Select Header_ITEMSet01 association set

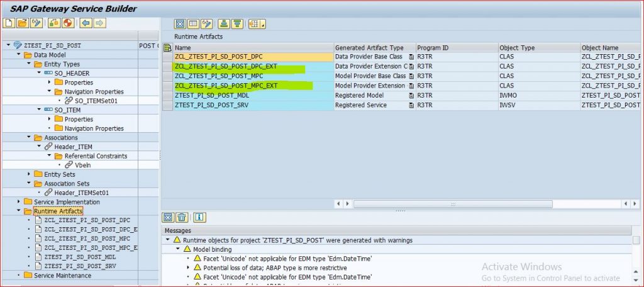point(82,193)
